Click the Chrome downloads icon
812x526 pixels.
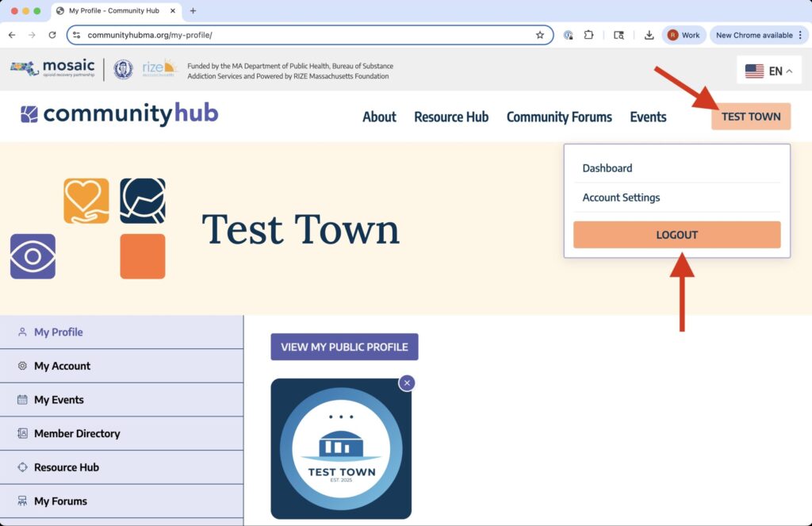649,35
